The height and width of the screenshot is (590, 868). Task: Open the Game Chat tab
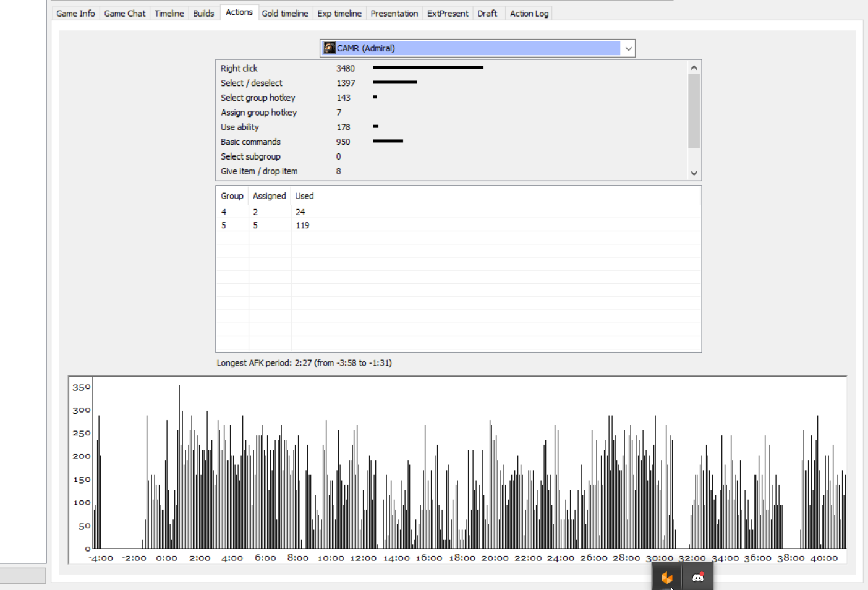click(125, 13)
